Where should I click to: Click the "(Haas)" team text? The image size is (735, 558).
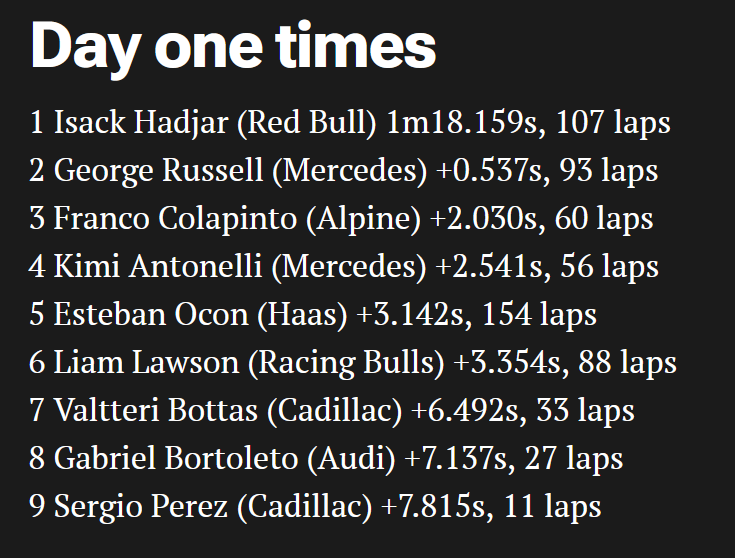pyautogui.click(x=298, y=314)
